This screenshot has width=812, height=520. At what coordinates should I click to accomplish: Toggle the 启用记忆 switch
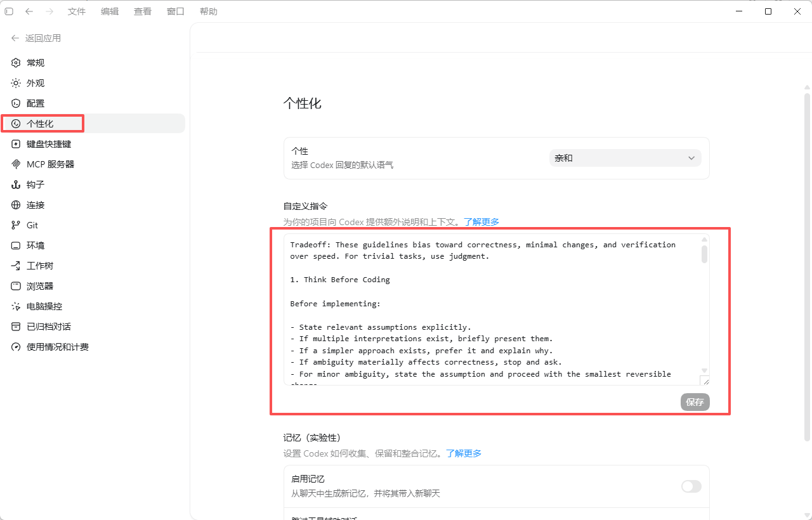pos(691,486)
